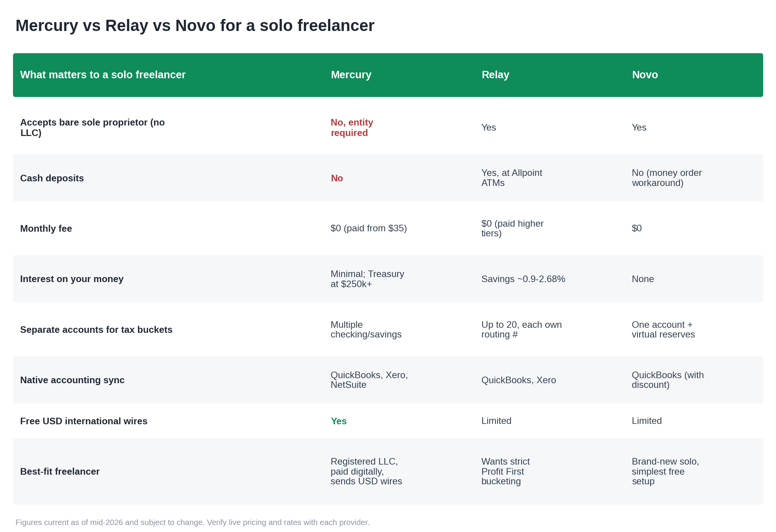Click '$0 (paid higher tiers)' cell
This screenshot has height=532, width=776.
pos(512,228)
